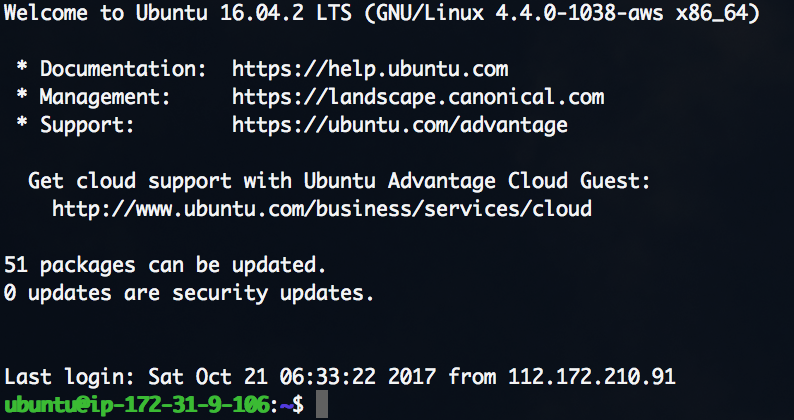The image size is (794, 420).
Task: Open the landscape.canonical.com management link
Action: [x=418, y=98]
